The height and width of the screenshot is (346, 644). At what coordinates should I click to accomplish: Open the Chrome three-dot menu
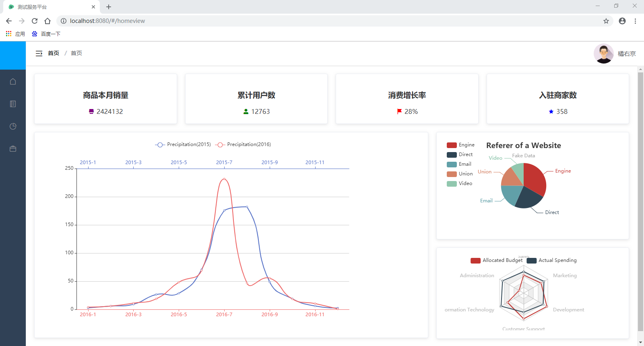tap(635, 21)
